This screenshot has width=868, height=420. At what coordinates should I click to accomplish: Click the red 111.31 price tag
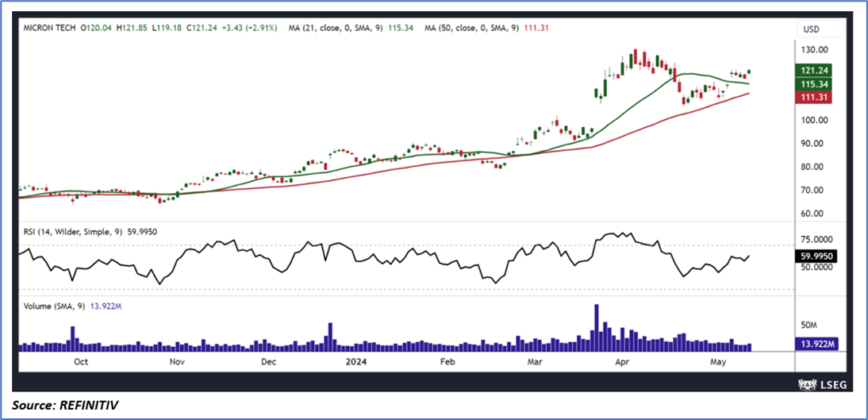point(813,97)
